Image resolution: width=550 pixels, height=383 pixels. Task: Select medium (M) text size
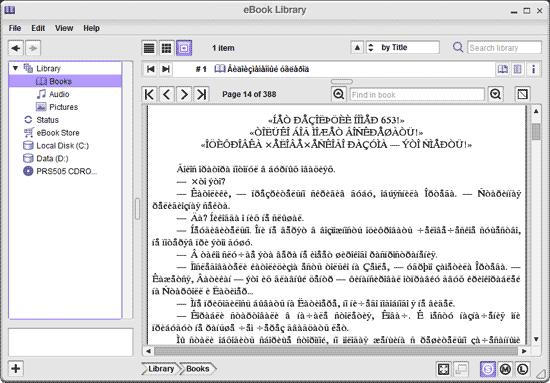tap(505, 369)
